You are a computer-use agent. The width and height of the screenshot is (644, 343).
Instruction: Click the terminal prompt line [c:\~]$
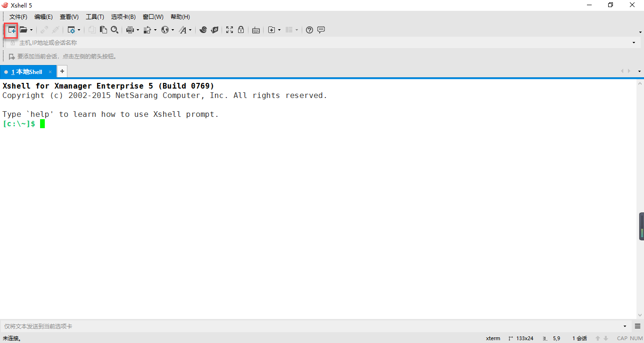[x=19, y=123]
